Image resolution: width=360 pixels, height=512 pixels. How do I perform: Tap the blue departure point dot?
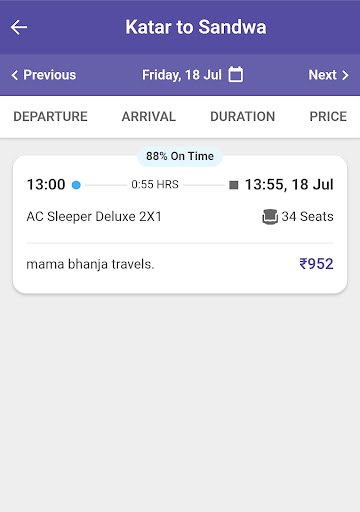76,185
